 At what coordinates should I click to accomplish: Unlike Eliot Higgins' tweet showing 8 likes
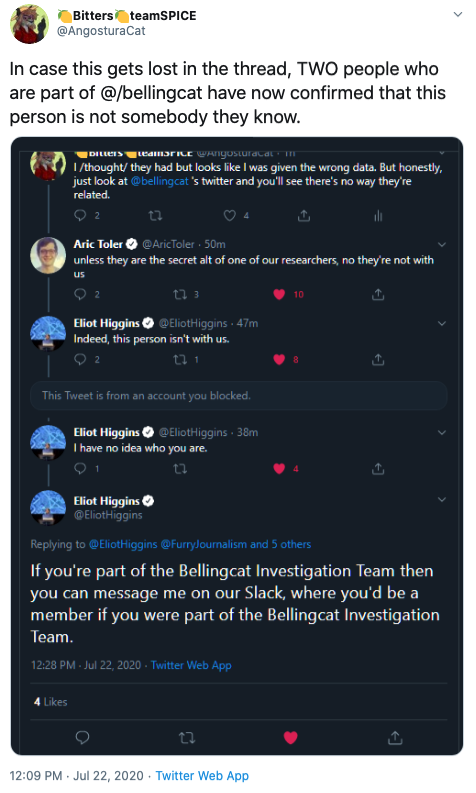[x=279, y=360]
